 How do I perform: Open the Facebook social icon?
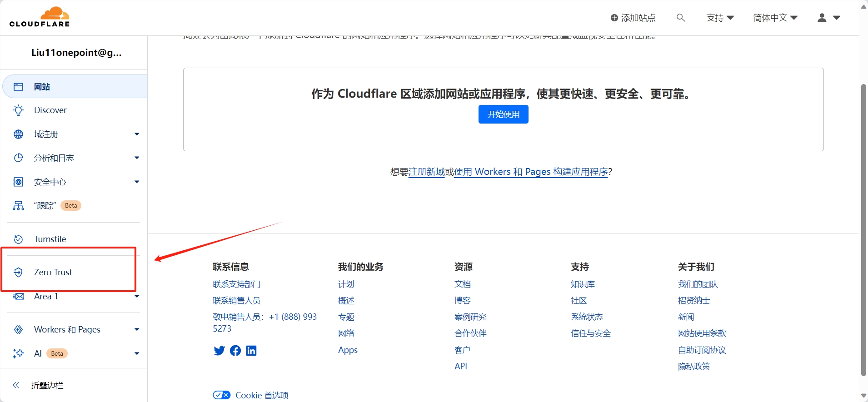click(235, 351)
